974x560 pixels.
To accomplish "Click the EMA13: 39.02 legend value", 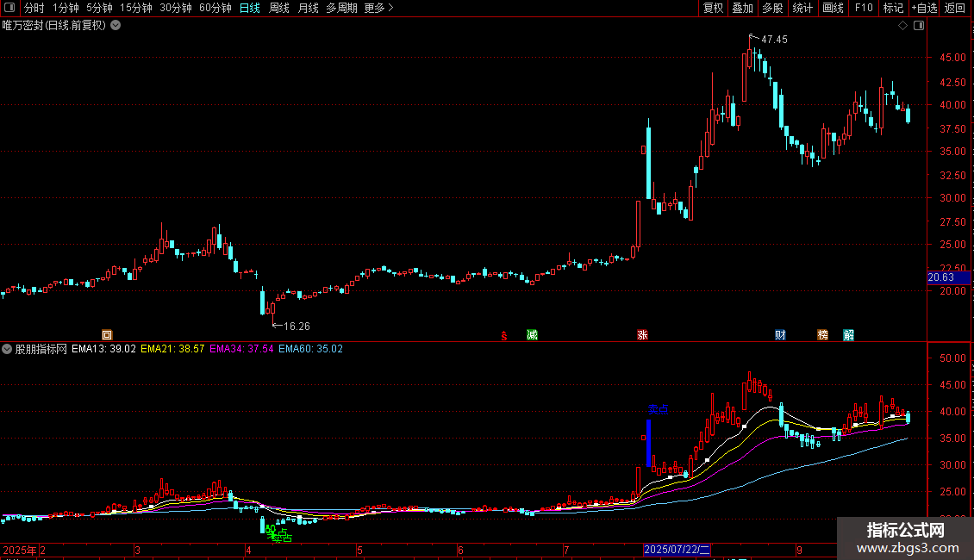I will (x=103, y=349).
